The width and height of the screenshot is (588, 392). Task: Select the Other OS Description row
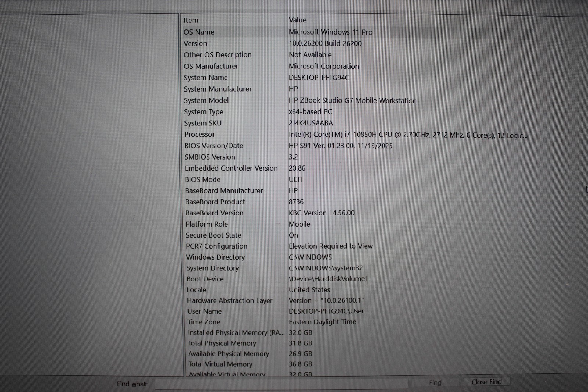coord(218,55)
